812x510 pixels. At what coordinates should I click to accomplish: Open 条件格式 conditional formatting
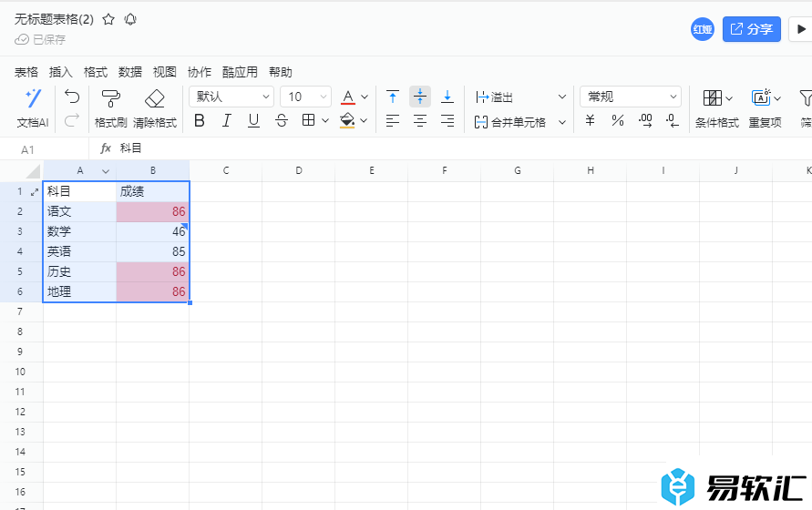pyautogui.click(x=717, y=108)
